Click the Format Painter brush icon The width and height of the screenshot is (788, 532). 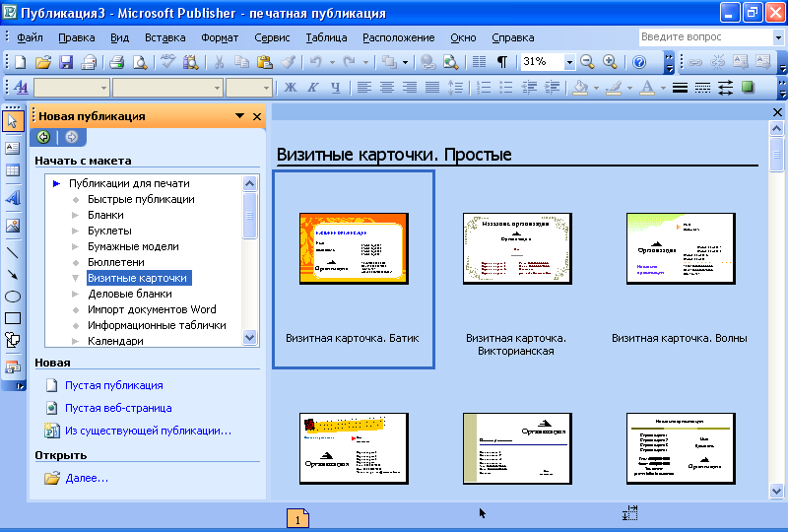(x=288, y=62)
